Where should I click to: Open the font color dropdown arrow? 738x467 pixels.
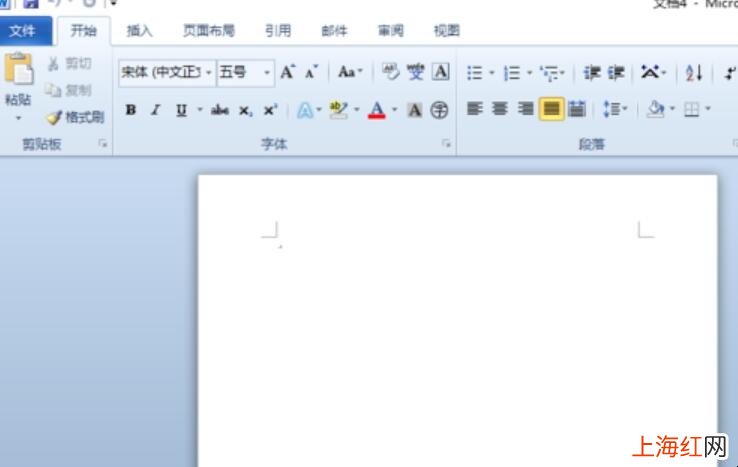[x=394, y=110]
